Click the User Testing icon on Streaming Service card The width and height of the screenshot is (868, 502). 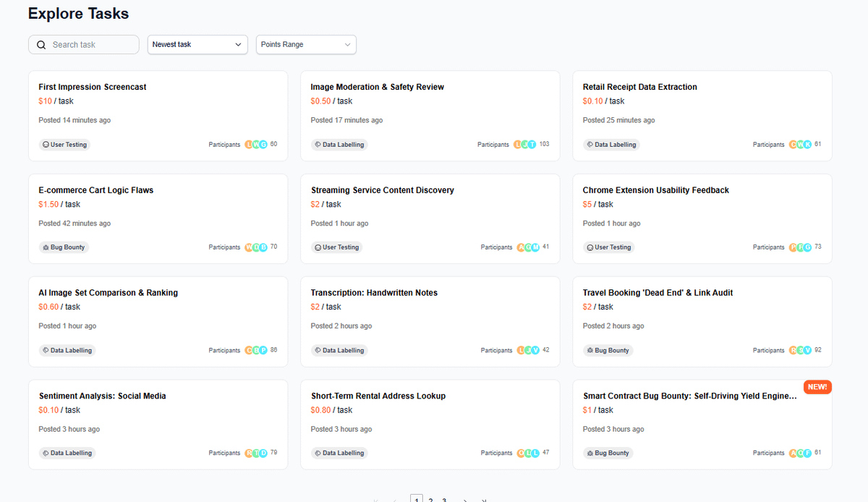319,247
